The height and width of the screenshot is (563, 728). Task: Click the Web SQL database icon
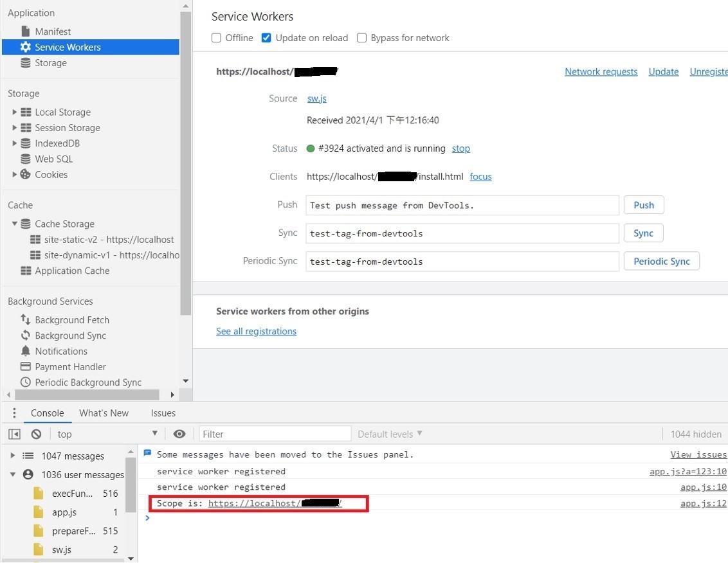click(x=26, y=159)
